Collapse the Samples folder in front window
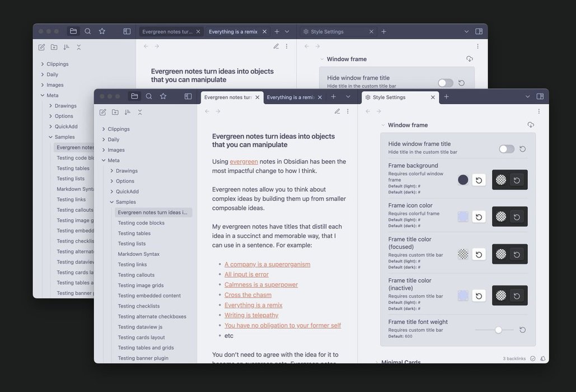Screen dimensions: 576x392 tap(112, 202)
